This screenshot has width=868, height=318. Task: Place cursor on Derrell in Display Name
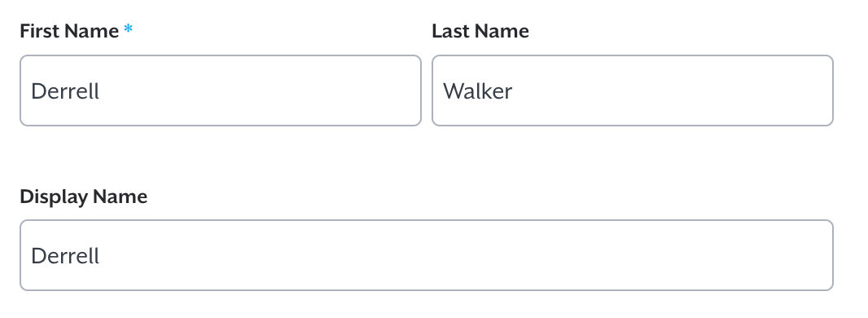[x=65, y=256]
